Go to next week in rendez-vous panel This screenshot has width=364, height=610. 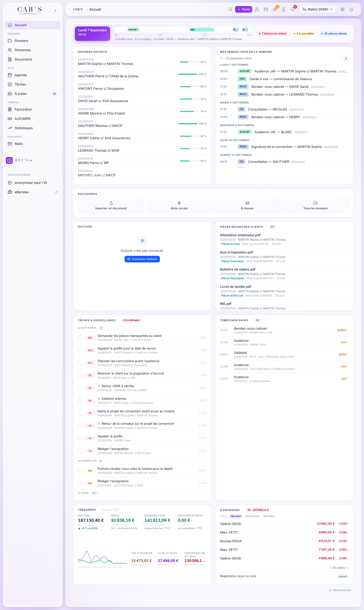pyautogui.click(x=346, y=58)
